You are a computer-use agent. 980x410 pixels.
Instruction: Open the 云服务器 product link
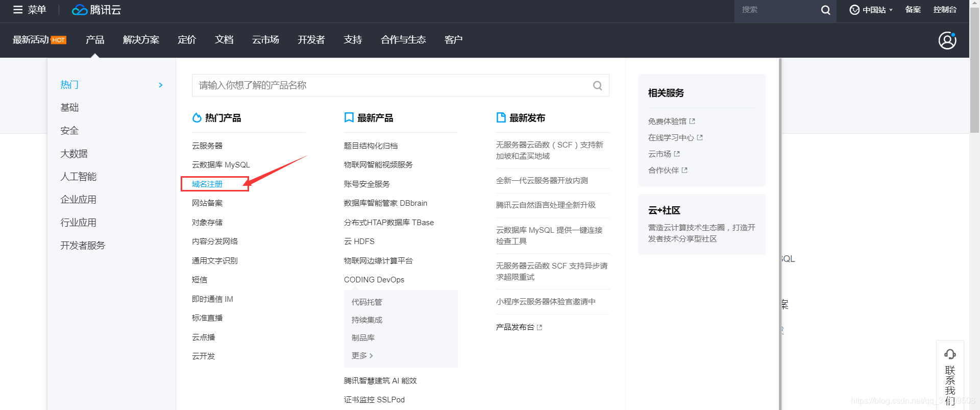[x=207, y=146]
